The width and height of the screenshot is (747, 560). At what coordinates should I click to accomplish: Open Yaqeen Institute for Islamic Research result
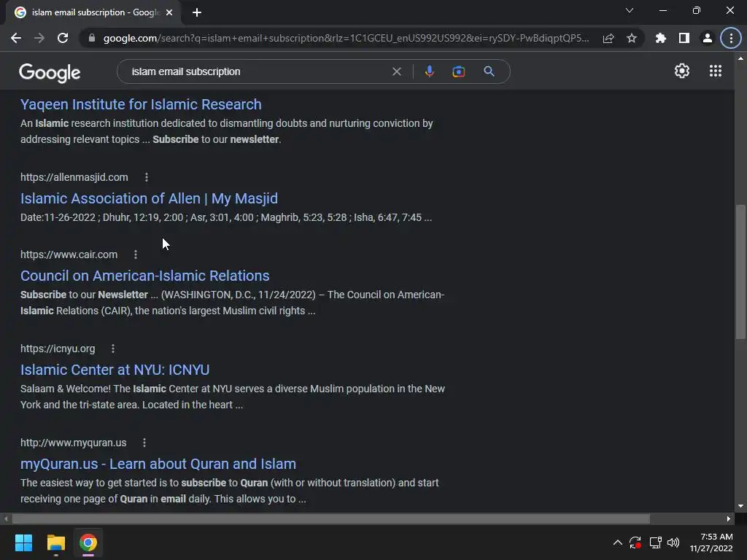click(141, 104)
